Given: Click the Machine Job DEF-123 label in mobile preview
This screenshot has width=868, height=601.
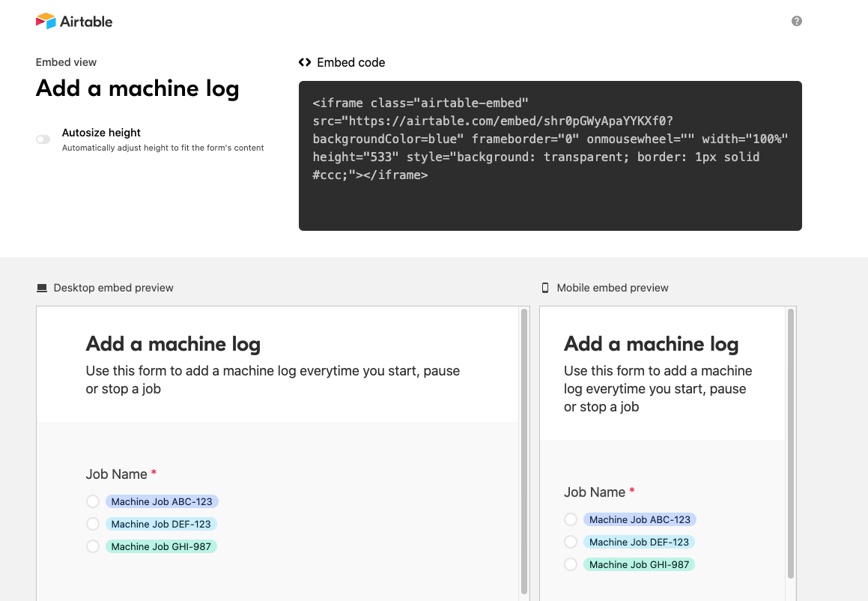Looking at the screenshot, I should point(640,543).
